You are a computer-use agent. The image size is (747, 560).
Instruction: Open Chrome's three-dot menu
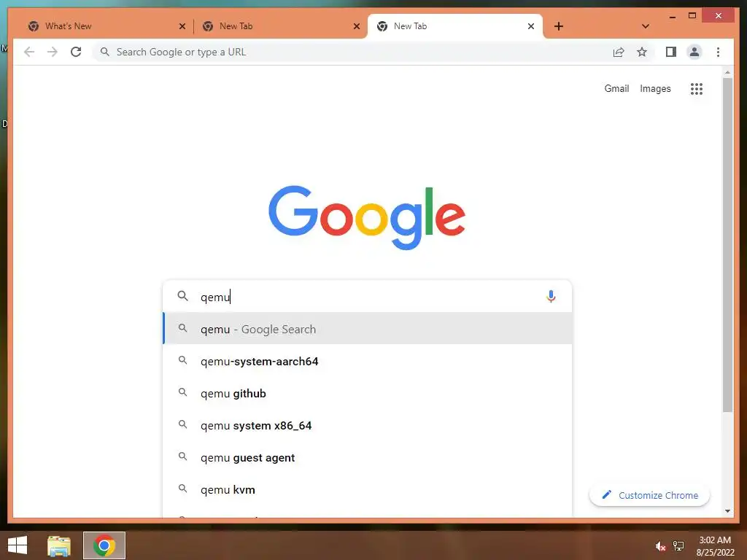[x=718, y=52]
